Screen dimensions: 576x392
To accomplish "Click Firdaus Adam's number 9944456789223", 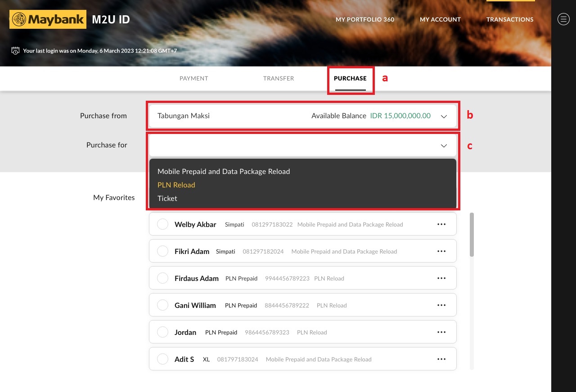I will click(287, 278).
